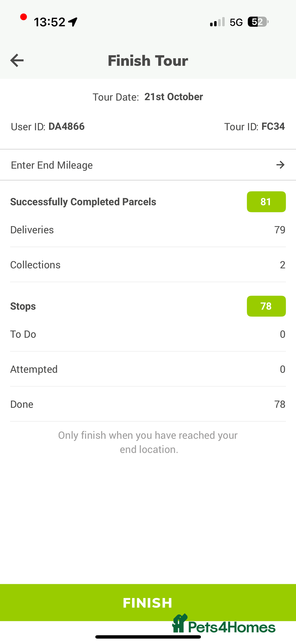Open the Enter End Mileage arrow
The width and height of the screenshot is (296, 644).
[x=280, y=165]
